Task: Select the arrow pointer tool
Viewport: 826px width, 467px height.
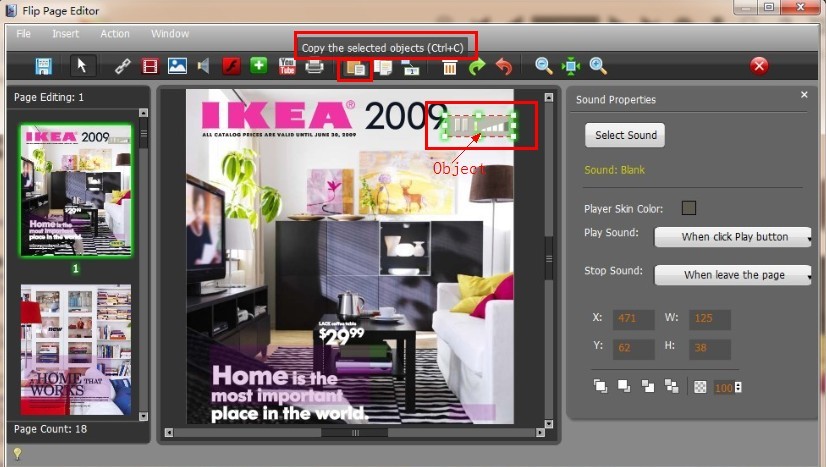Action: (82, 66)
